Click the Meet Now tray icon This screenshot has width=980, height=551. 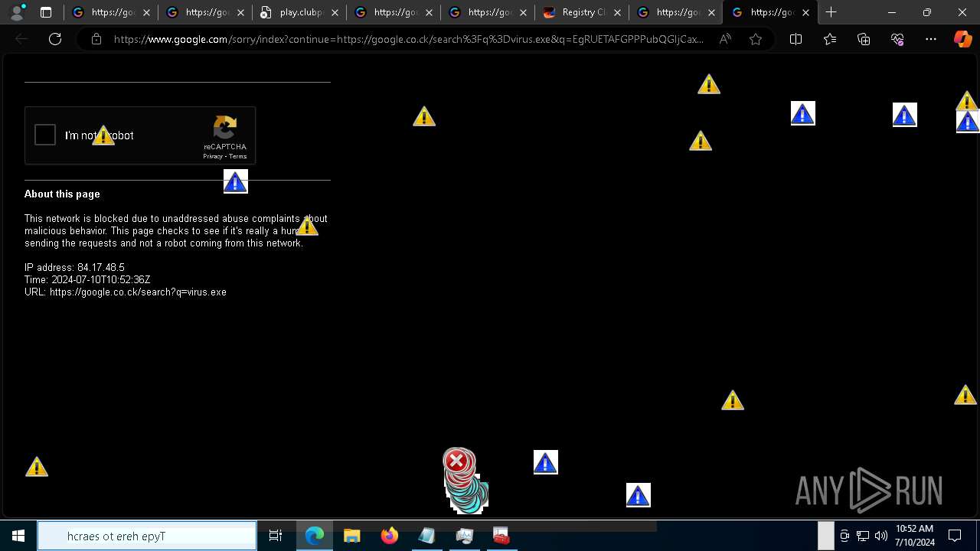[x=844, y=536]
